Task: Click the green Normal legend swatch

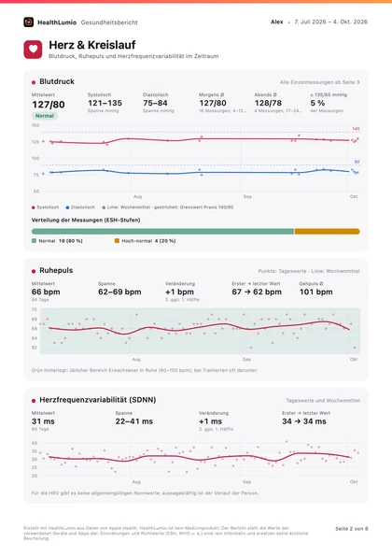Action: [34, 241]
